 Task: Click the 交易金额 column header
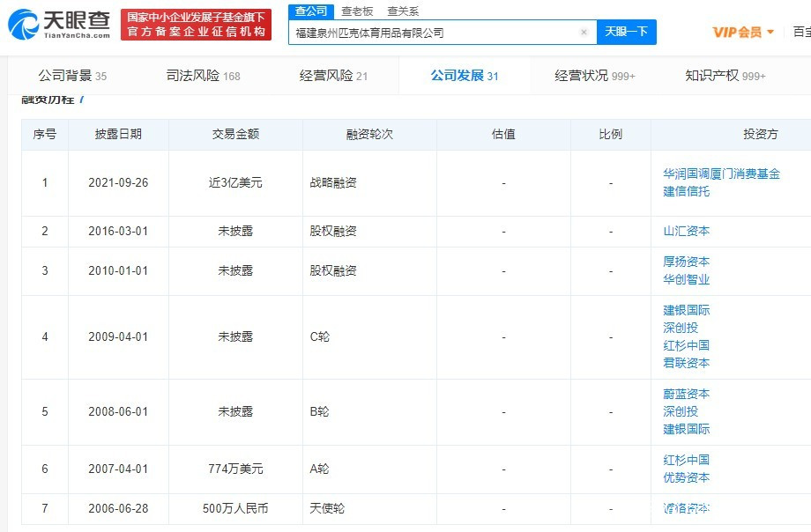tap(235, 135)
